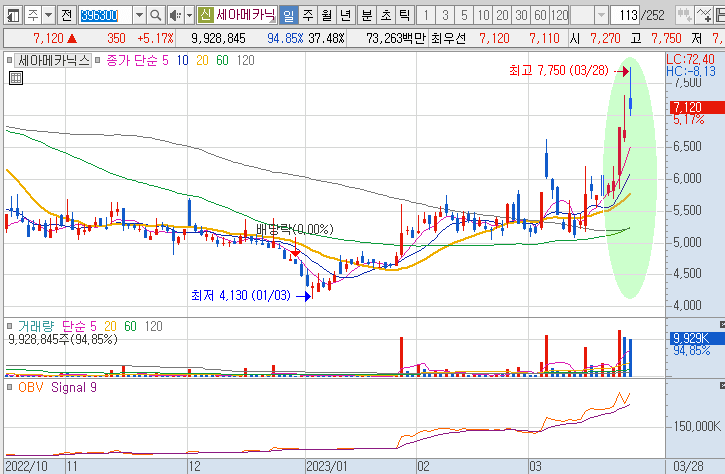Click the HC:-8.13 value

[x=691, y=71]
